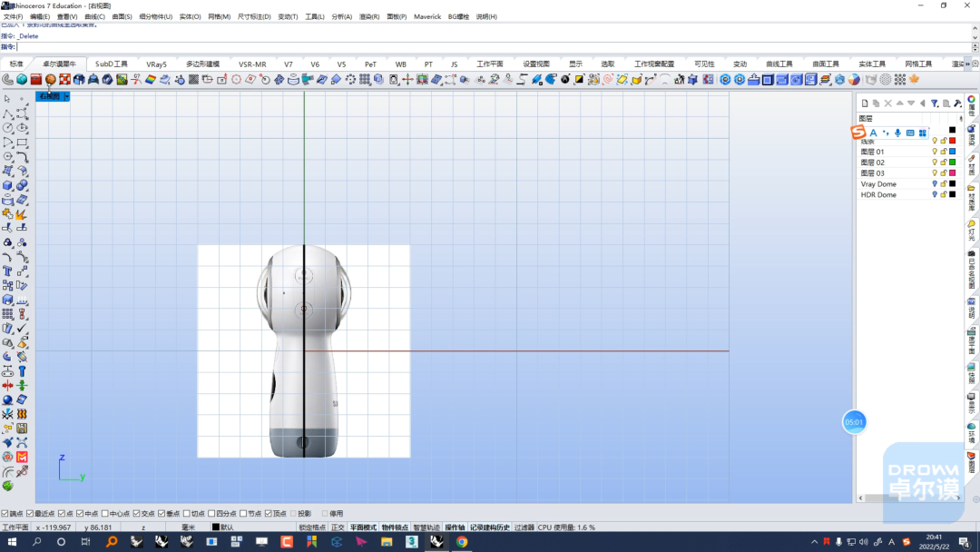Open color swatch of 图层 01

tap(953, 152)
